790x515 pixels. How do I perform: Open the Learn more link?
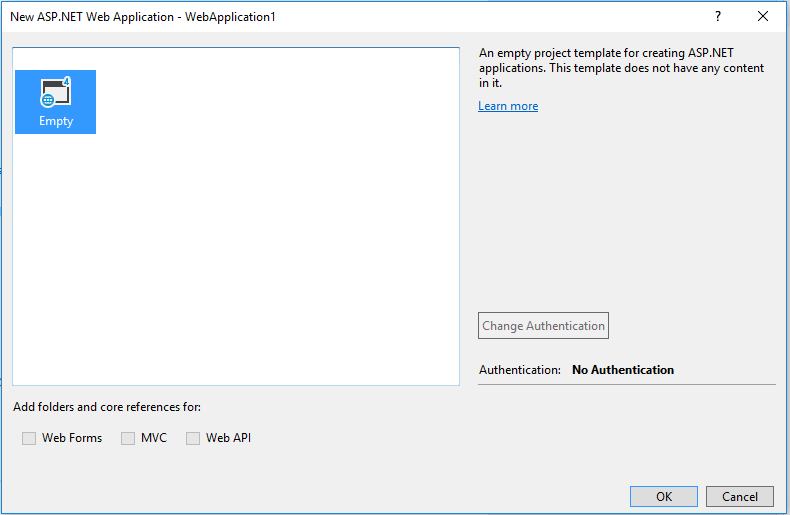point(508,106)
